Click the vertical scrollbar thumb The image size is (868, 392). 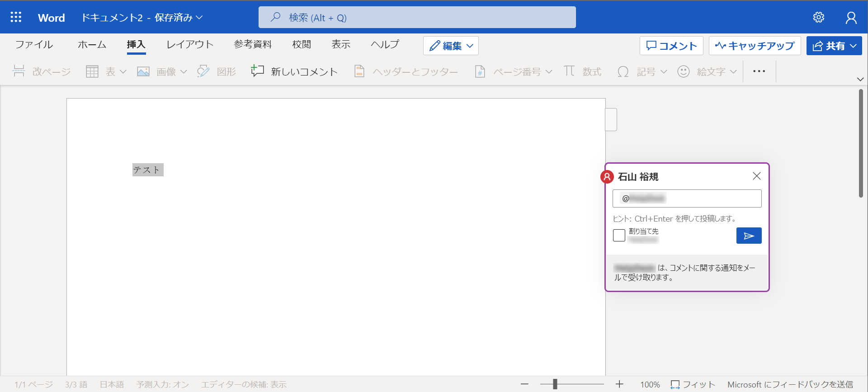click(861, 143)
